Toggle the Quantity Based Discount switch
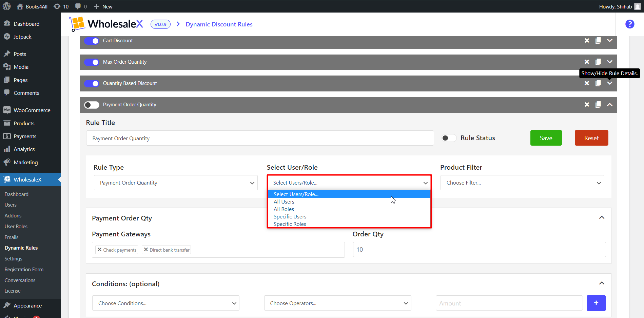Image resolution: width=644 pixels, height=318 pixels. pos(92,83)
